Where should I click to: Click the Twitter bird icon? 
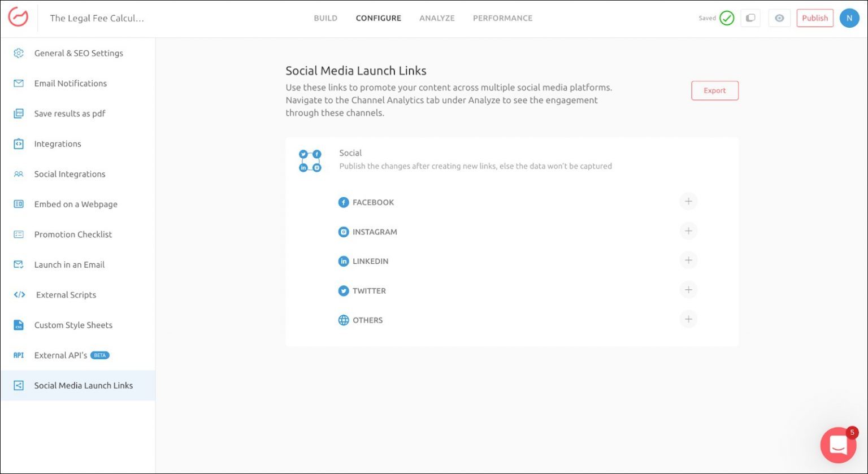(343, 291)
